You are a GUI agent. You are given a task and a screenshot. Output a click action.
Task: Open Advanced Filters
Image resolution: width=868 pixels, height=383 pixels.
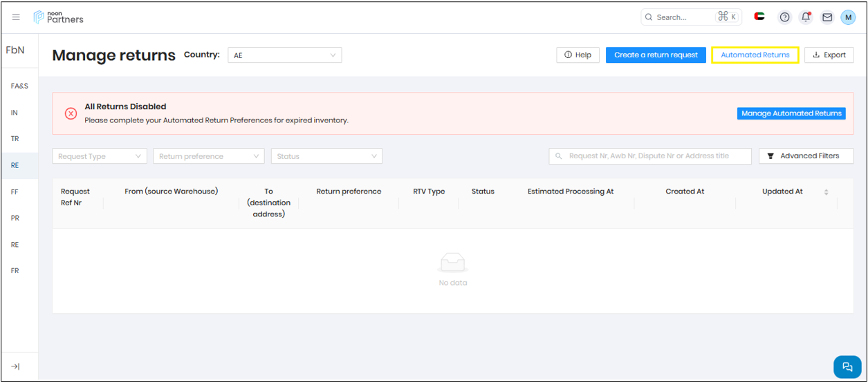click(x=806, y=156)
